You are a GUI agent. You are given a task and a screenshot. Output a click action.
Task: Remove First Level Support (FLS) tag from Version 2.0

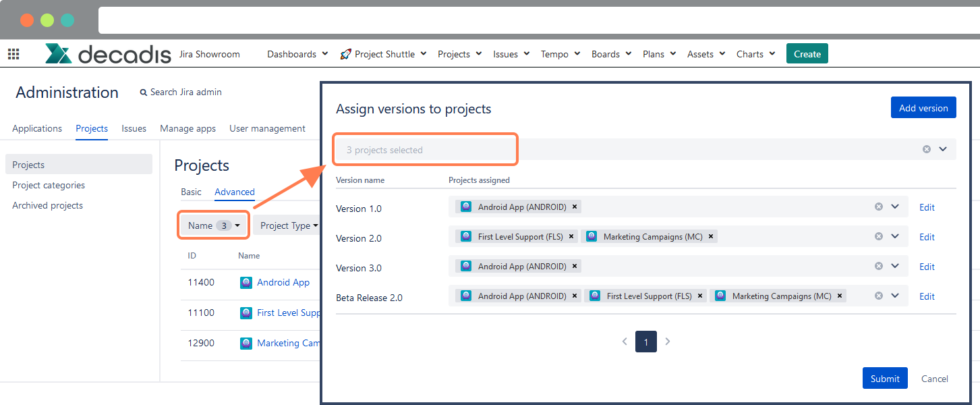coord(571,236)
